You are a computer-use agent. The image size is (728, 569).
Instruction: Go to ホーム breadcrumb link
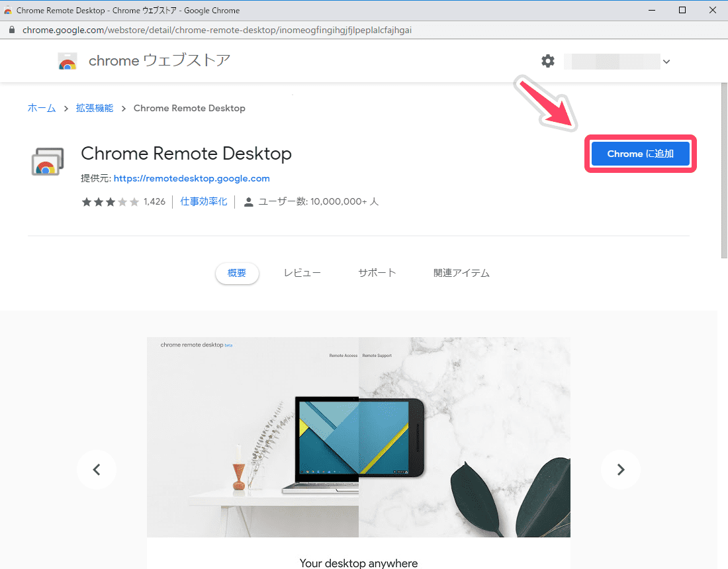click(42, 108)
